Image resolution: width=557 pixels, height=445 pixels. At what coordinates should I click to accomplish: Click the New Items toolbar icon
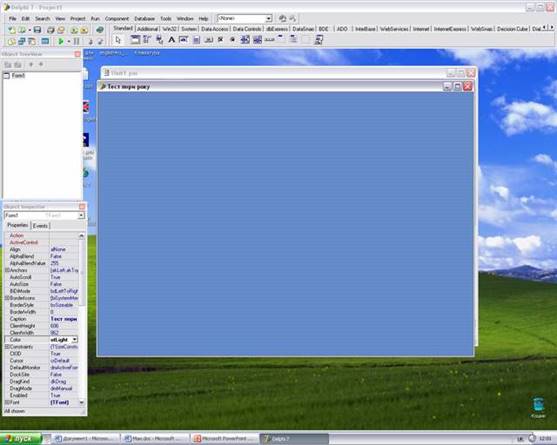[x=12, y=30]
